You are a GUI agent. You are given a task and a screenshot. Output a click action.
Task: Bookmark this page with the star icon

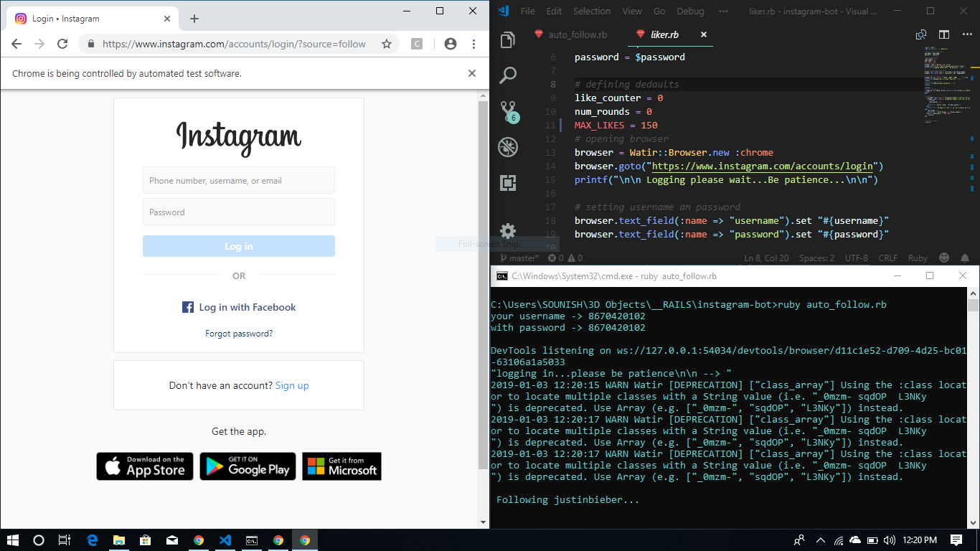pos(387,44)
